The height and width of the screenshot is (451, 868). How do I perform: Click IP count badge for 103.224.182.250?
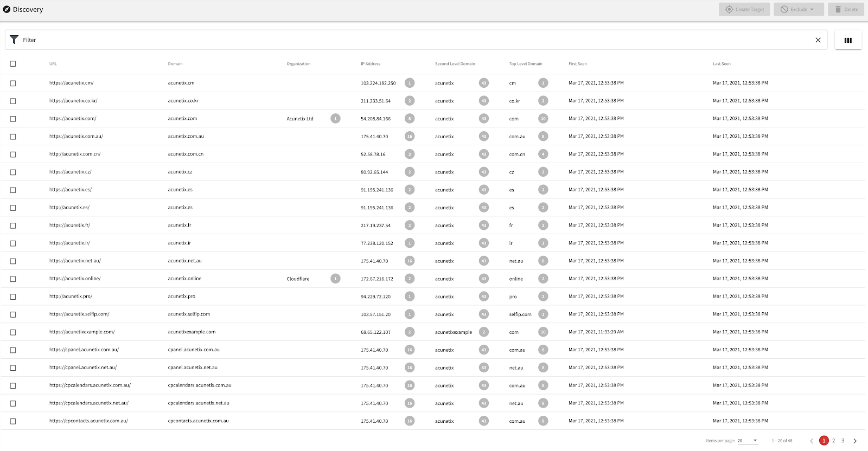tap(410, 83)
